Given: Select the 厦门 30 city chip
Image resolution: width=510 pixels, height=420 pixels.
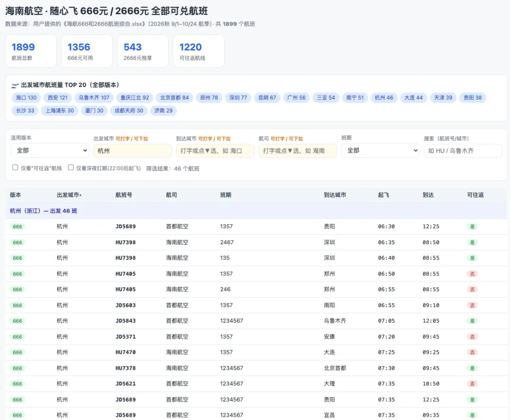Looking at the screenshot, I should [94, 111].
